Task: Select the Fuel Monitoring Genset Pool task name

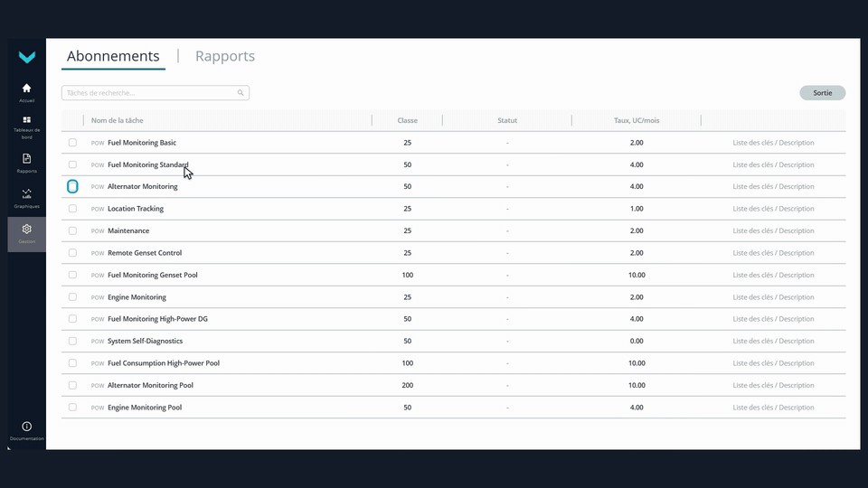Action: pyautogui.click(x=152, y=275)
